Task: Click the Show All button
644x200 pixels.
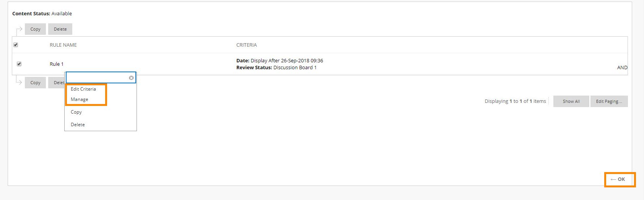Action: pos(571,101)
